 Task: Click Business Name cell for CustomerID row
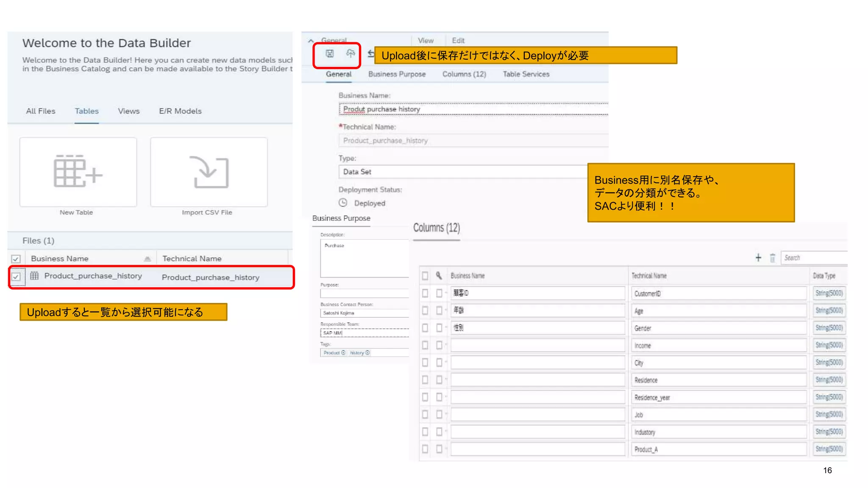tap(538, 293)
